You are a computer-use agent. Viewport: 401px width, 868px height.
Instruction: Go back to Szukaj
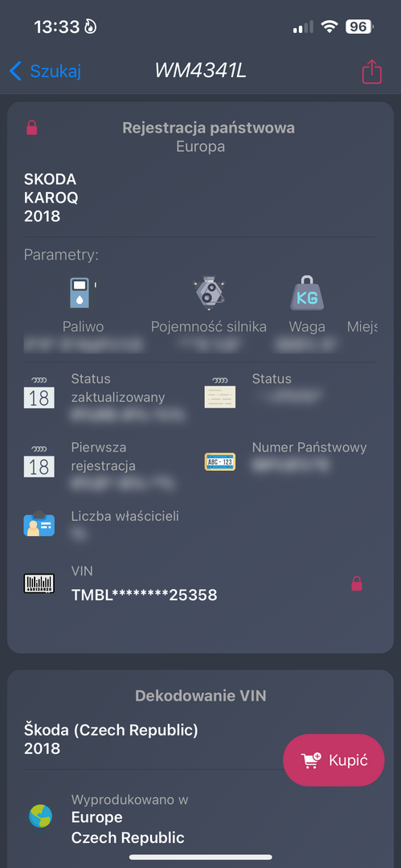46,71
